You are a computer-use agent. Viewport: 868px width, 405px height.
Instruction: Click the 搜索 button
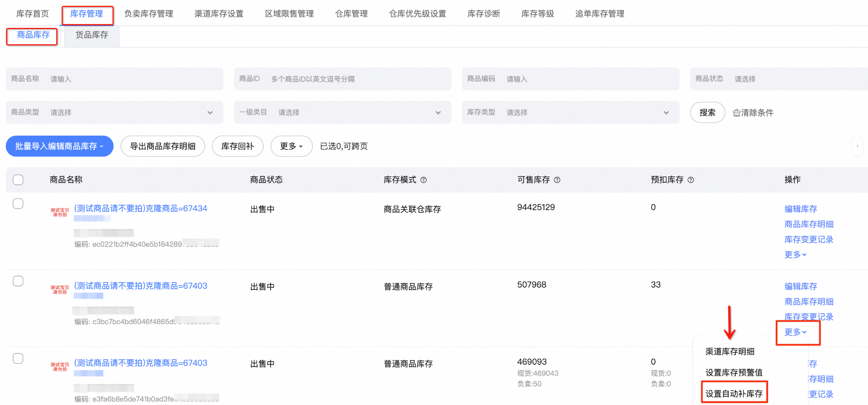pyautogui.click(x=707, y=113)
